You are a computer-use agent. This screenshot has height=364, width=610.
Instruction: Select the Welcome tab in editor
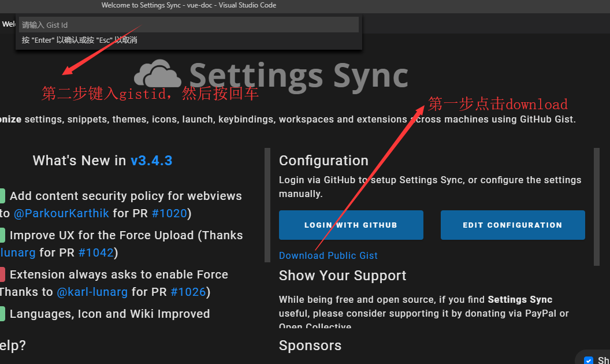8,24
